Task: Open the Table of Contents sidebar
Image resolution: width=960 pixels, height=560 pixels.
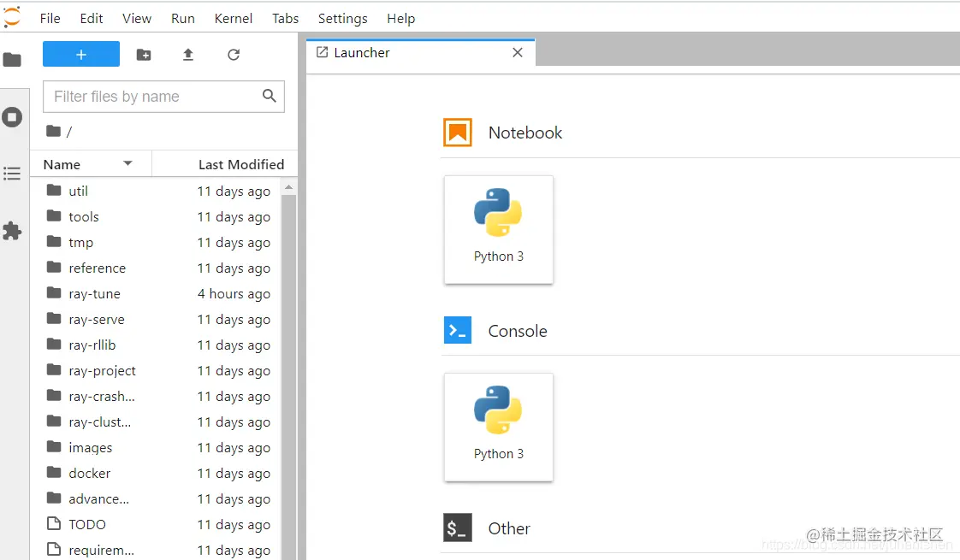Action: pyautogui.click(x=12, y=174)
